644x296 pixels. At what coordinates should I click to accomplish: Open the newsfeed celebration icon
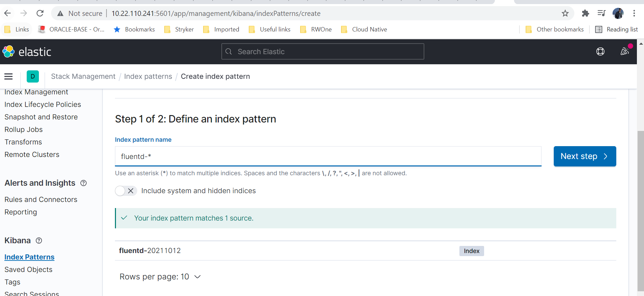625,51
